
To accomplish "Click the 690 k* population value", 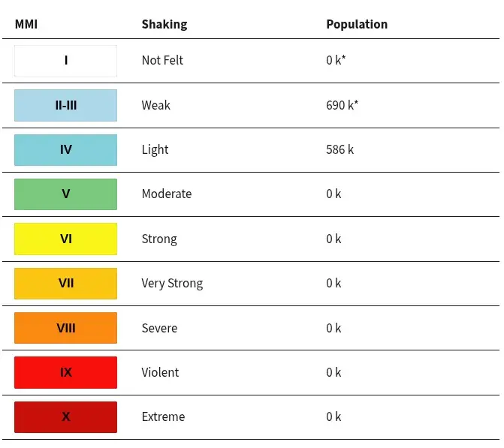I will (x=342, y=105).
